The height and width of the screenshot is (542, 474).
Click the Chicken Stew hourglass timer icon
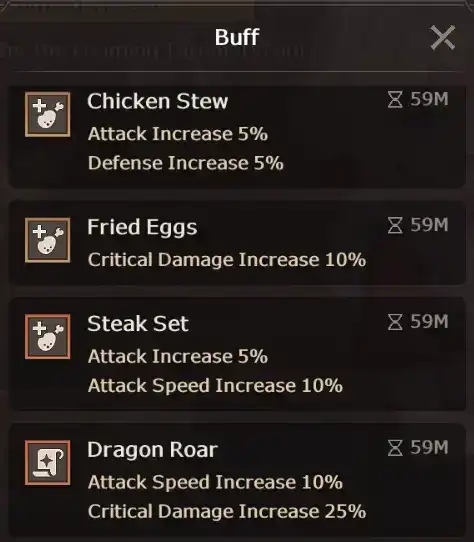pos(395,100)
